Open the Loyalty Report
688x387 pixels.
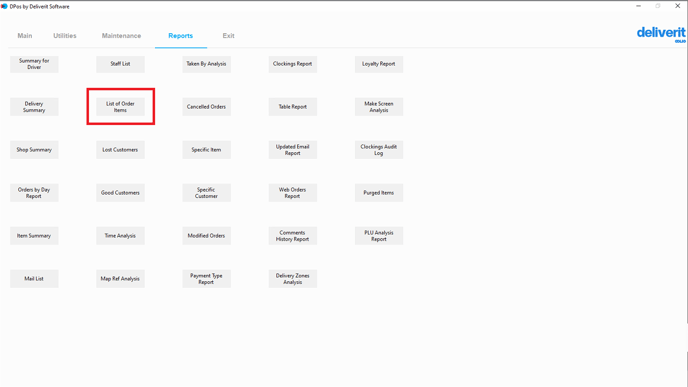coord(379,64)
